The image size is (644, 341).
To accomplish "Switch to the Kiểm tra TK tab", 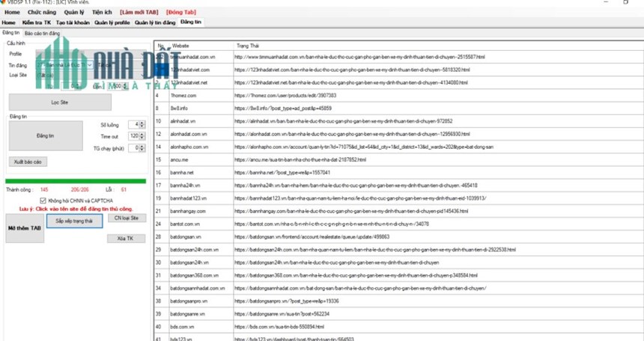I will point(37,22).
